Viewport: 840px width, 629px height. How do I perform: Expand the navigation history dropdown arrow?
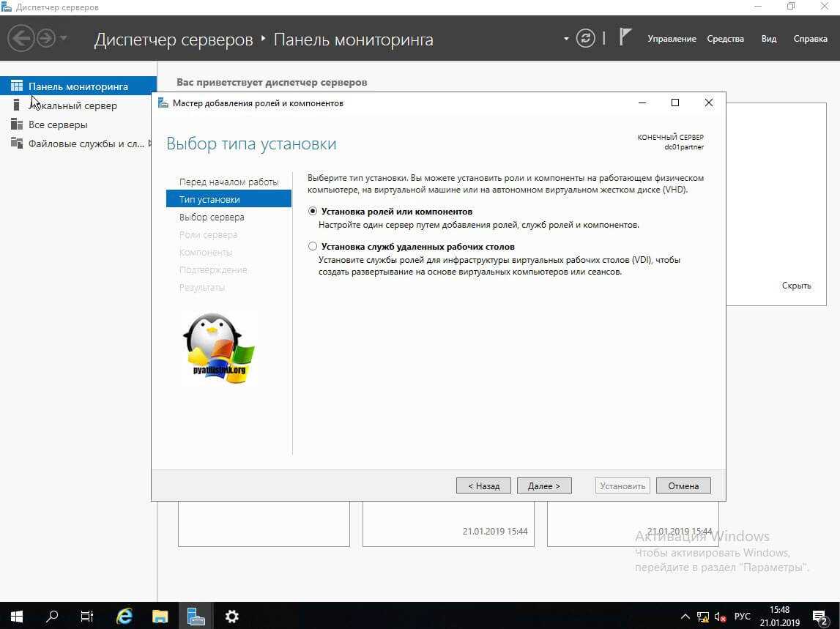click(x=64, y=38)
